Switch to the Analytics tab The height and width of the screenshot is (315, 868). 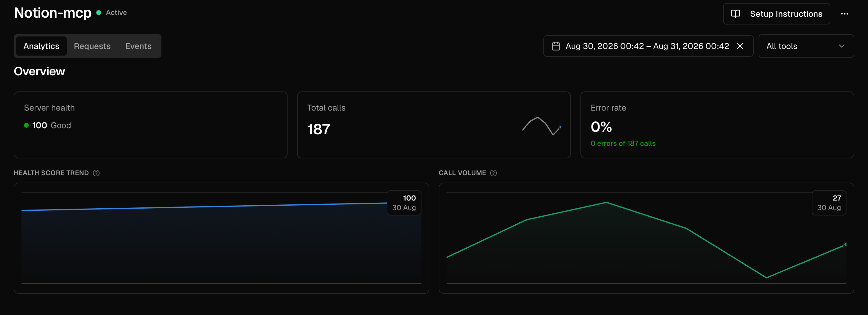[41, 46]
